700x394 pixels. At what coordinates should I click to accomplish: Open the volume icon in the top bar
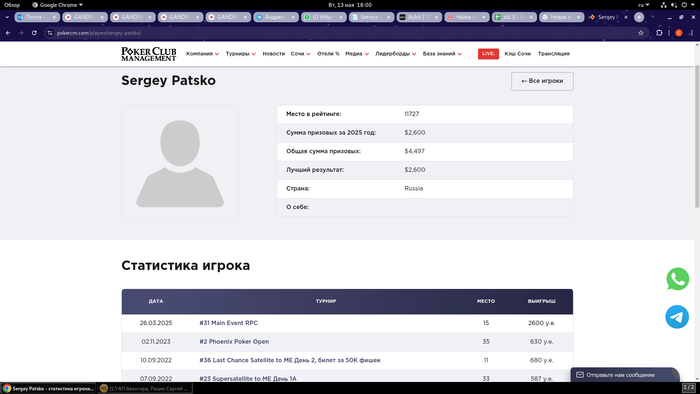(674, 5)
